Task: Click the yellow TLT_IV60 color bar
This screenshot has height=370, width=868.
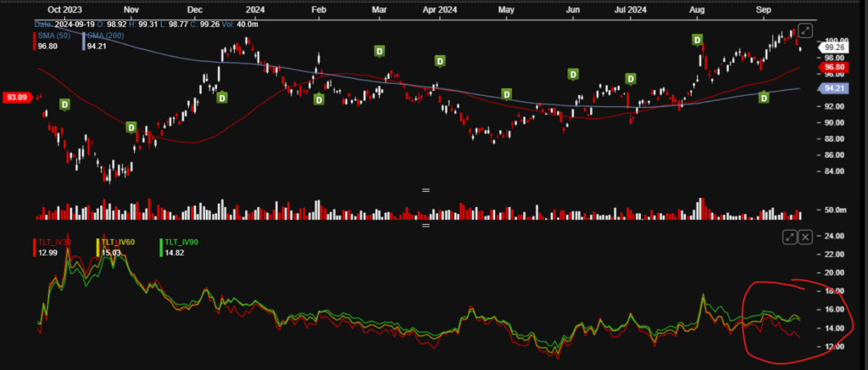Action: [x=98, y=248]
